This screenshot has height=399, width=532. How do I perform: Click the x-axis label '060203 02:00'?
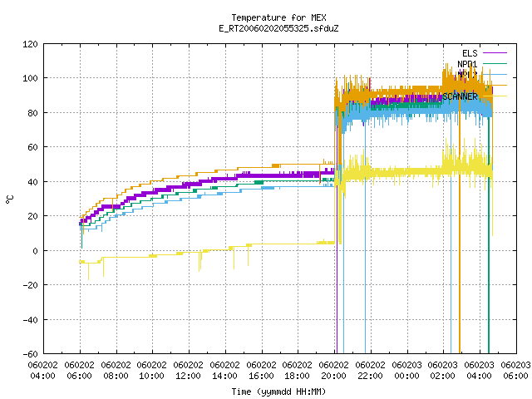click(443, 371)
